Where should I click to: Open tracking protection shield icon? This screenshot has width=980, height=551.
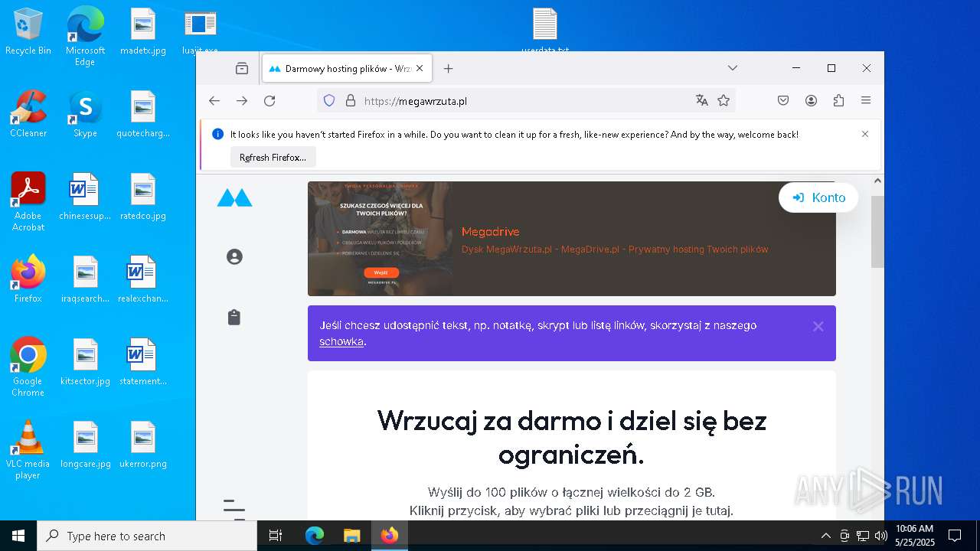tap(329, 100)
